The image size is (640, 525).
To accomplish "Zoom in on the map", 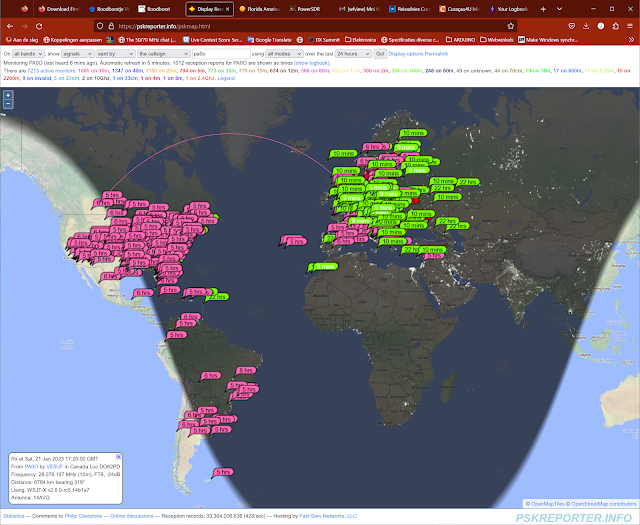I will click(8, 95).
